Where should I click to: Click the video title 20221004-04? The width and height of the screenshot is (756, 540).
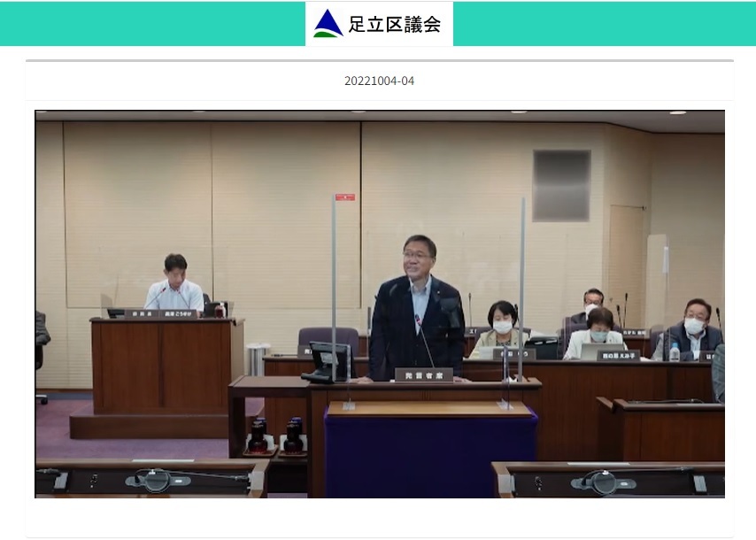[379, 81]
